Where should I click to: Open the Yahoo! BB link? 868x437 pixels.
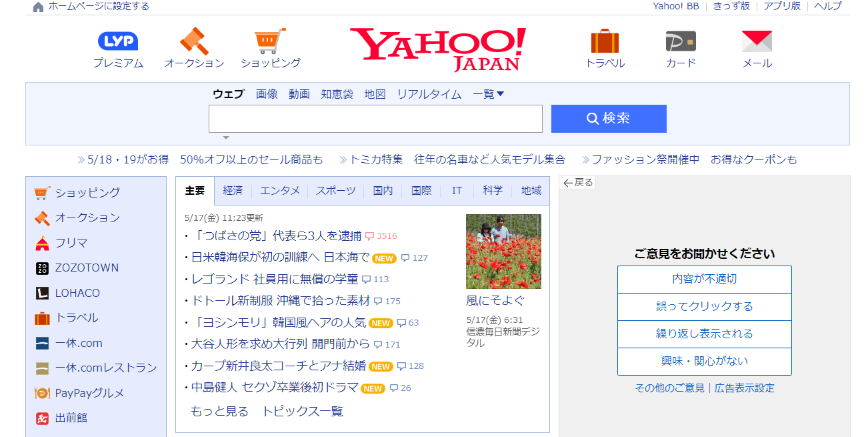[676, 6]
